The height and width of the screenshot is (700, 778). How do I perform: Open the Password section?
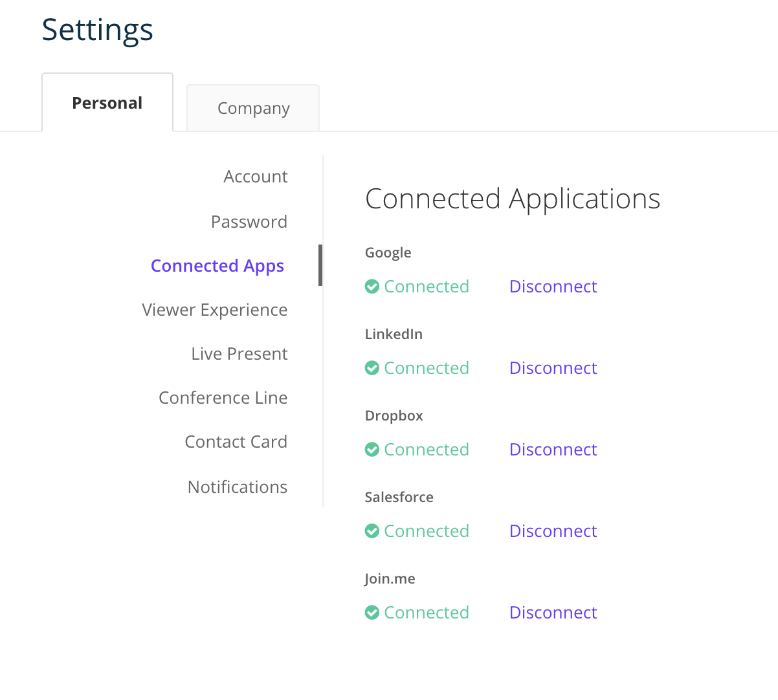[249, 222]
